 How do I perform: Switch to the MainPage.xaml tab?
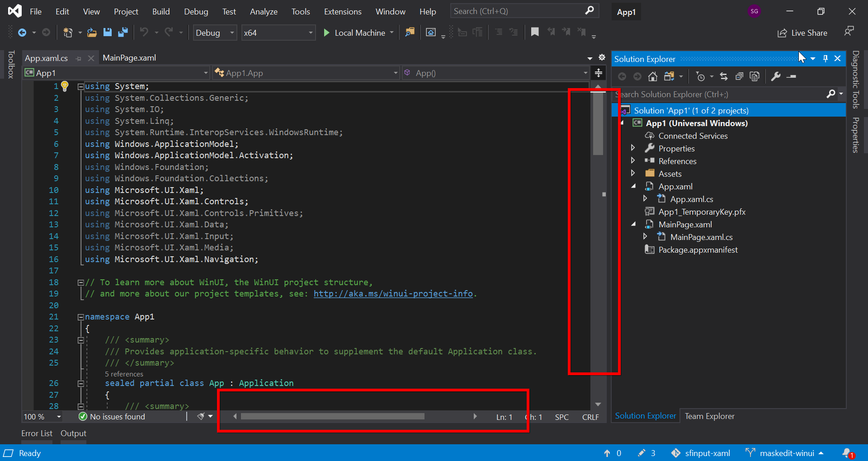(129, 58)
